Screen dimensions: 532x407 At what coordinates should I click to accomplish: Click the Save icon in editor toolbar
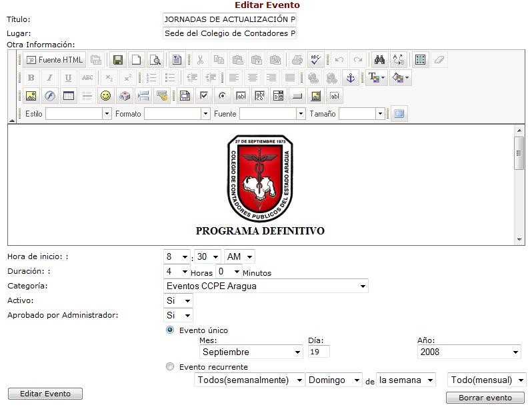(118, 60)
